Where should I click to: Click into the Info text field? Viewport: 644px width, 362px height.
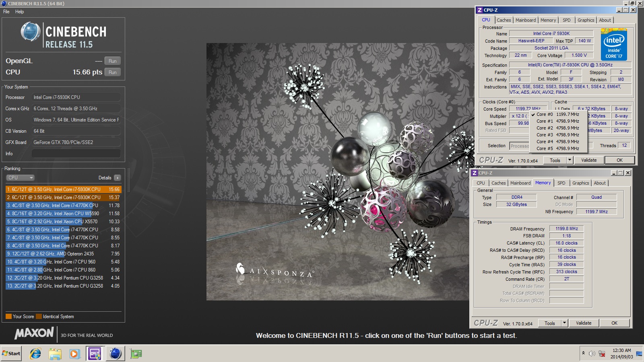[76, 154]
